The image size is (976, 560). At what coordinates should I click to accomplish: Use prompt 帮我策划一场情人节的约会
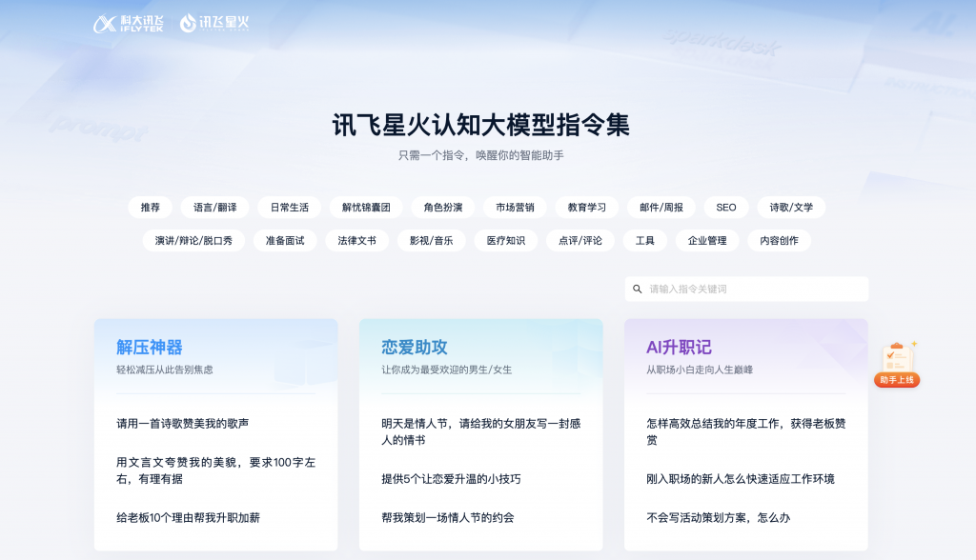(448, 518)
